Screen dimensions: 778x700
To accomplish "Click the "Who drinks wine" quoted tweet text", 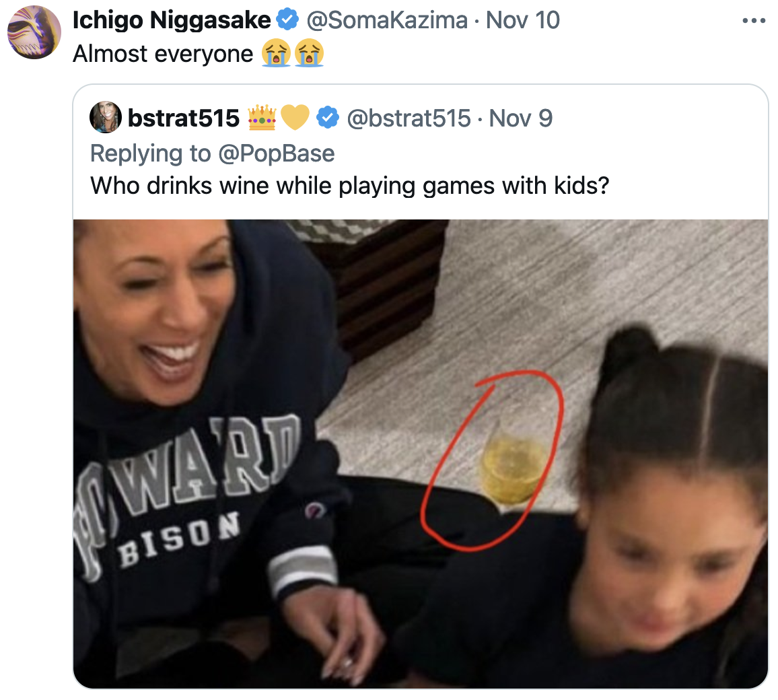I will [349, 185].
